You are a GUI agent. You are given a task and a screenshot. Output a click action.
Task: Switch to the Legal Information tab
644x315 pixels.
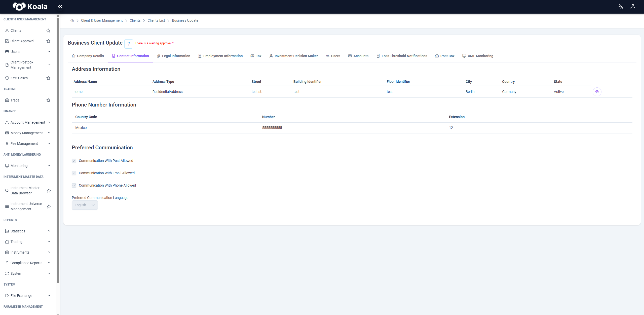pyautogui.click(x=173, y=56)
